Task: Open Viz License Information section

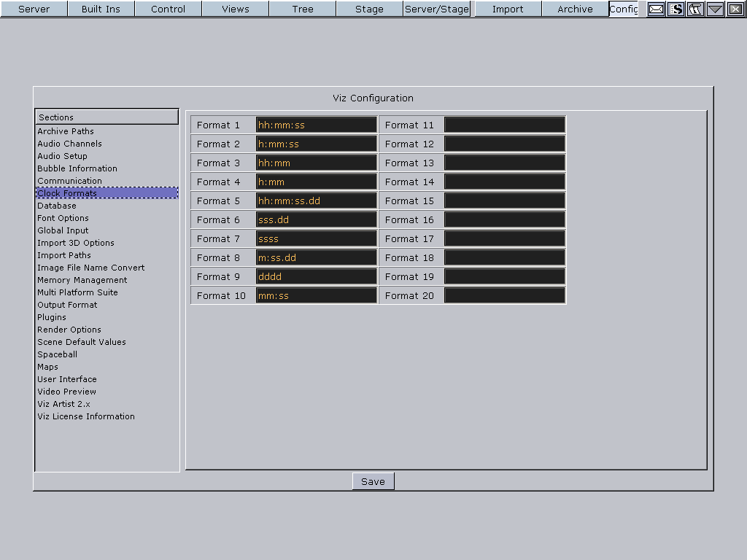Action: point(86,416)
